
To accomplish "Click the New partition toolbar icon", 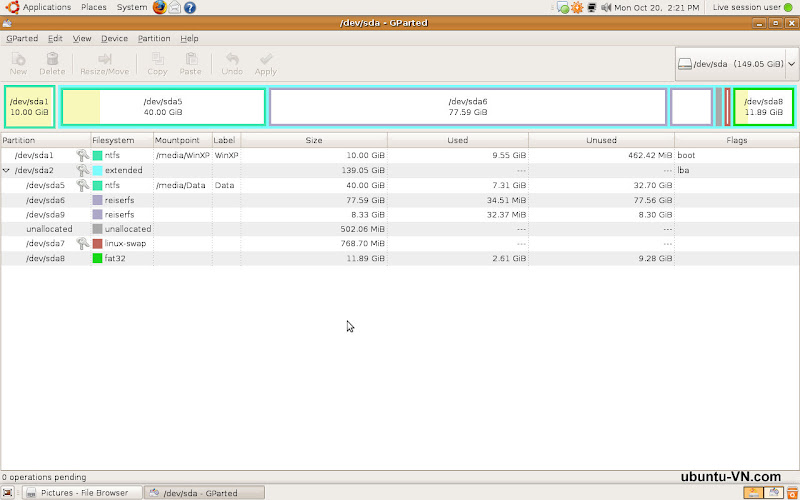I will tap(18, 64).
